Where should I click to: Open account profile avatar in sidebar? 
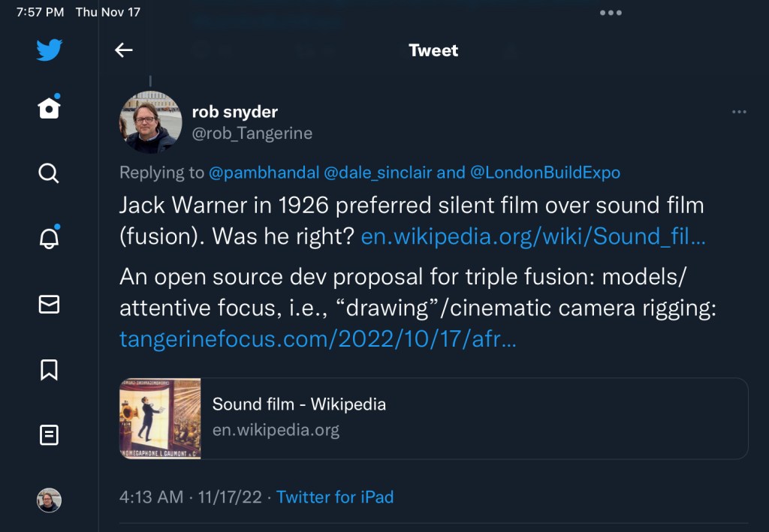tap(49, 500)
